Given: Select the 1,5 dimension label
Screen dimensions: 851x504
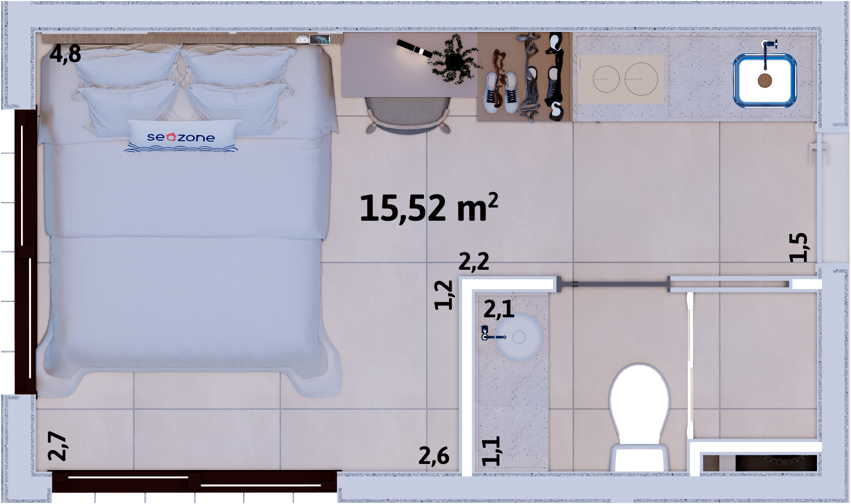Looking at the screenshot, I should (798, 247).
